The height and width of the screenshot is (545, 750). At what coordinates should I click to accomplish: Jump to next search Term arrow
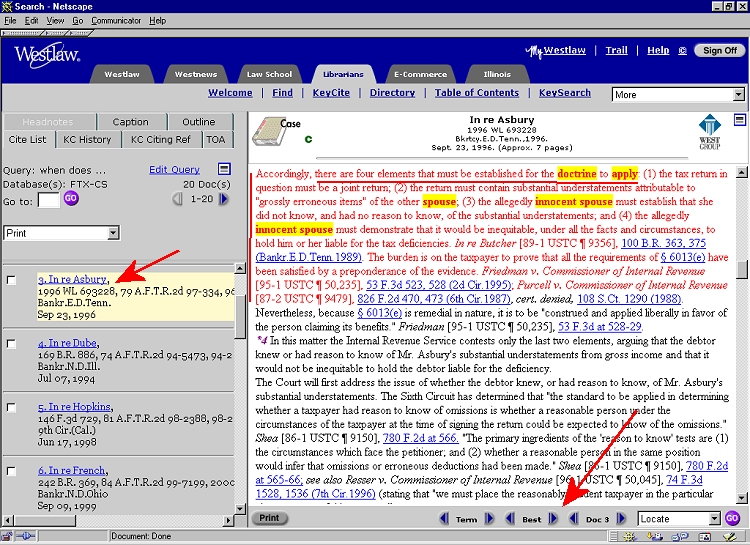pos(489,519)
